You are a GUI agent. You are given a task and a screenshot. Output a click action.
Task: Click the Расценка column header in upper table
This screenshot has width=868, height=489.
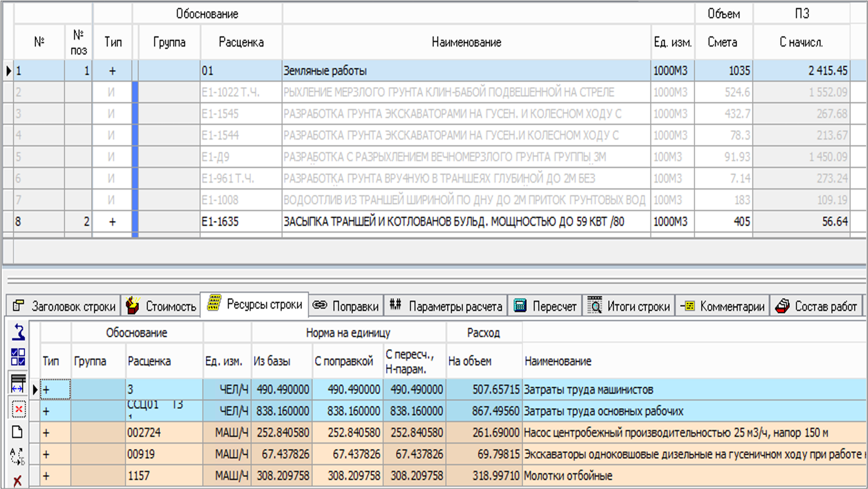(x=241, y=42)
